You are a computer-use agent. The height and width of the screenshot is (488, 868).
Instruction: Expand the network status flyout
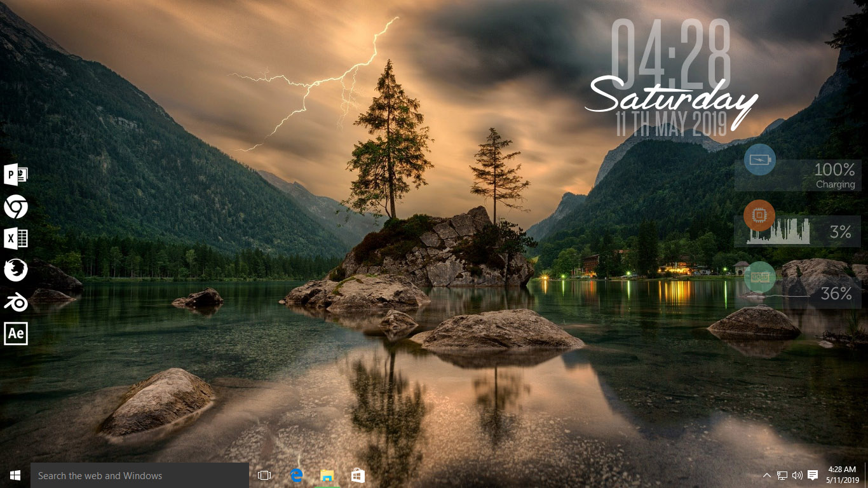[x=782, y=475]
